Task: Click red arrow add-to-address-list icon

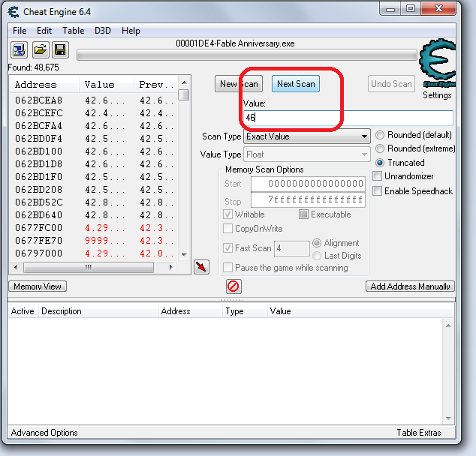Action: (201, 267)
